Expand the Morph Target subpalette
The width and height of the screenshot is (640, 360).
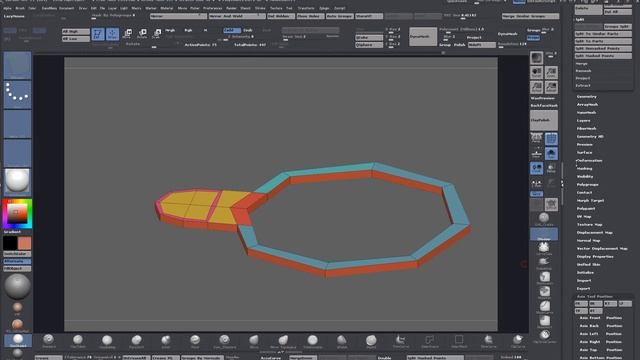coord(590,200)
